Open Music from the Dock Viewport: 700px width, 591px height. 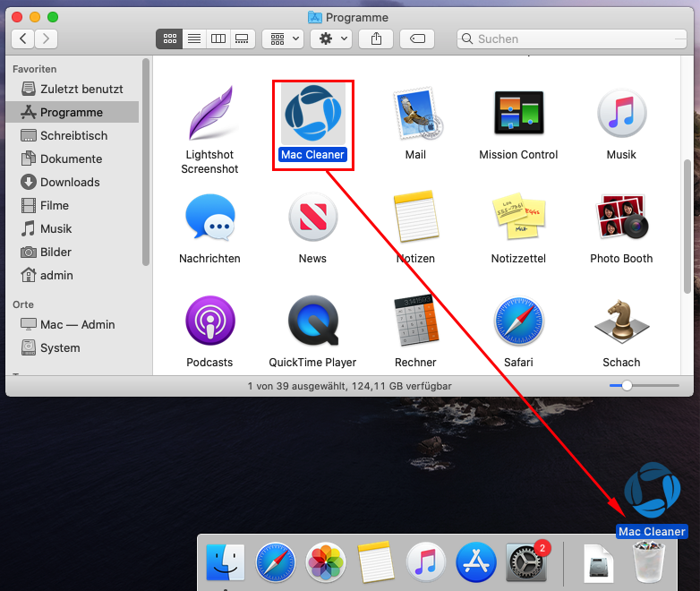(x=426, y=562)
